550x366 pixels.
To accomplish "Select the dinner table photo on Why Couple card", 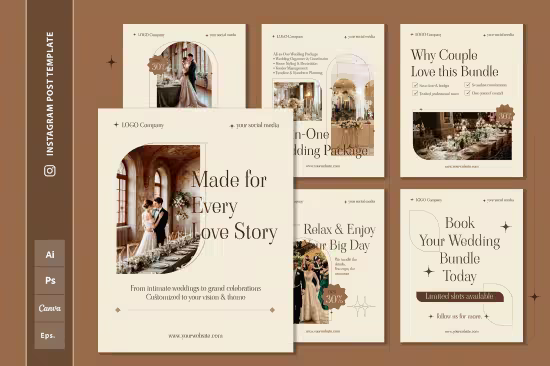I will 462,136.
